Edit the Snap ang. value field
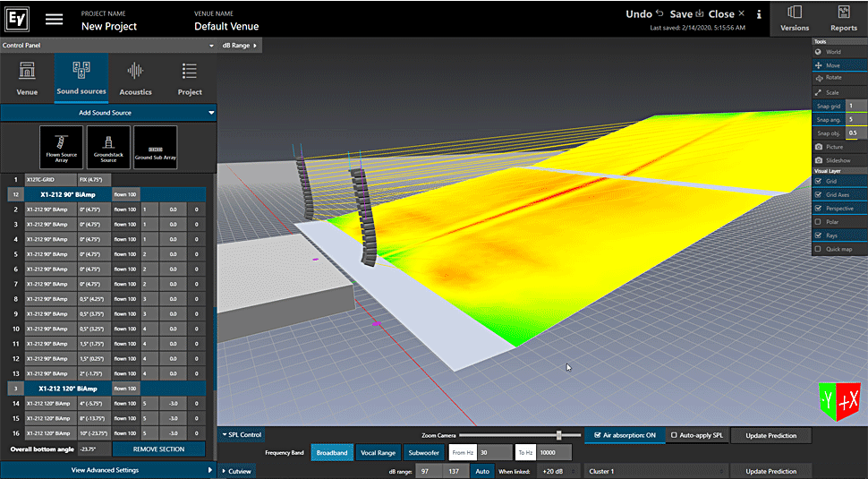This screenshot has width=868, height=479. (x=855, y=120)
